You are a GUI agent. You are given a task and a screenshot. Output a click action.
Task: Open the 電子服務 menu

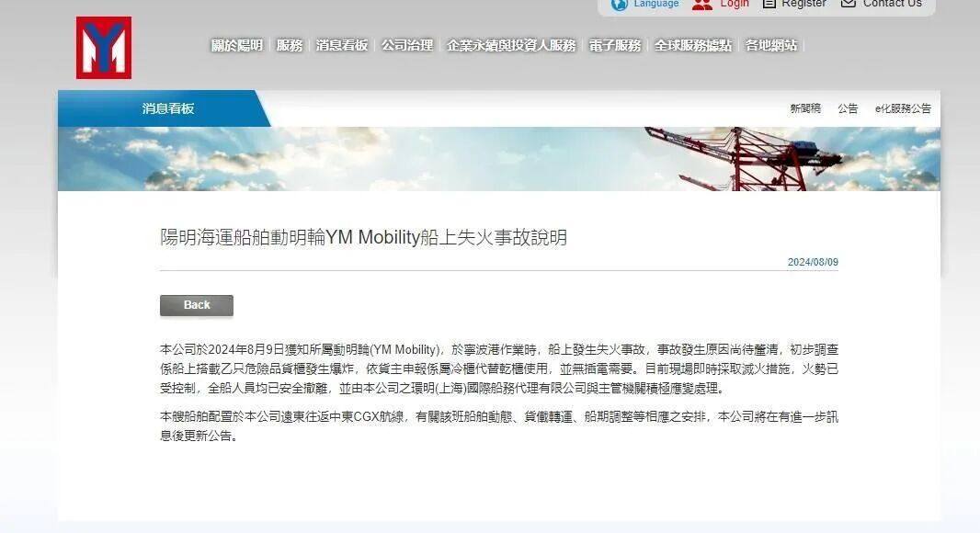615,45
